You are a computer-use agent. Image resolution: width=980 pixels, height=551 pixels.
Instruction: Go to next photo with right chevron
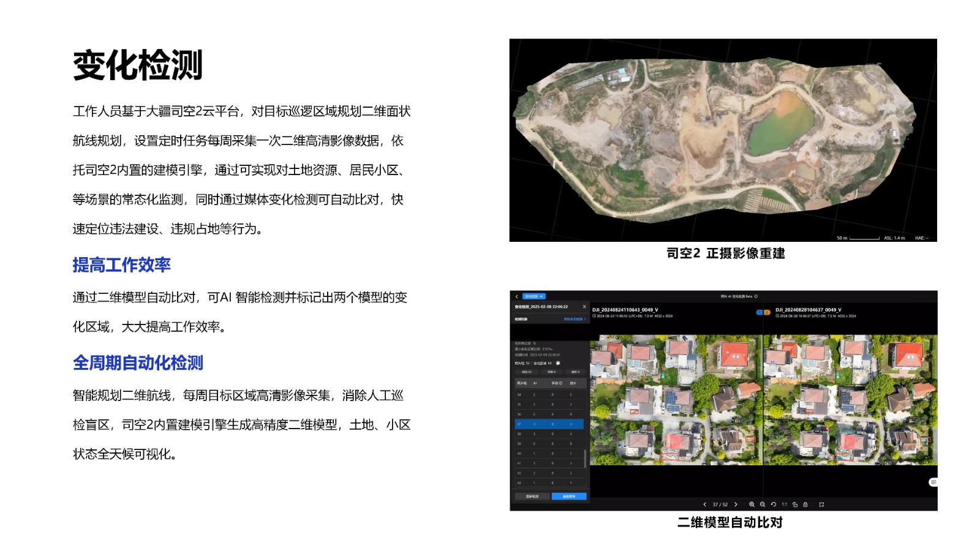point(736,504)
